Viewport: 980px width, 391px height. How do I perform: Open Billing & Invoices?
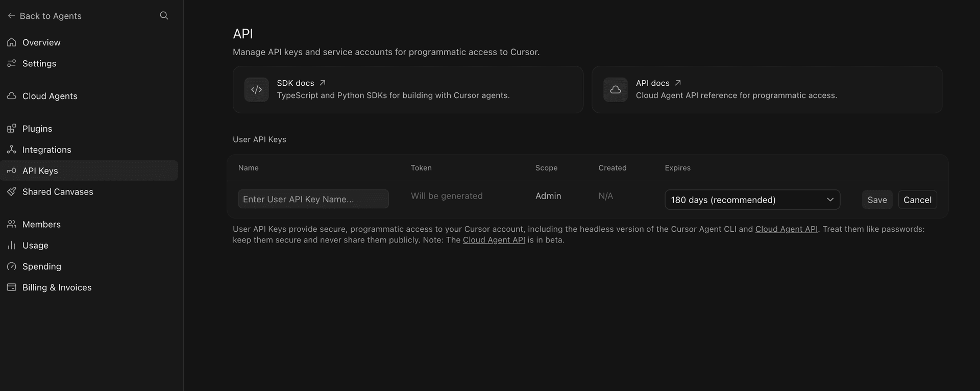coord(89,287)
